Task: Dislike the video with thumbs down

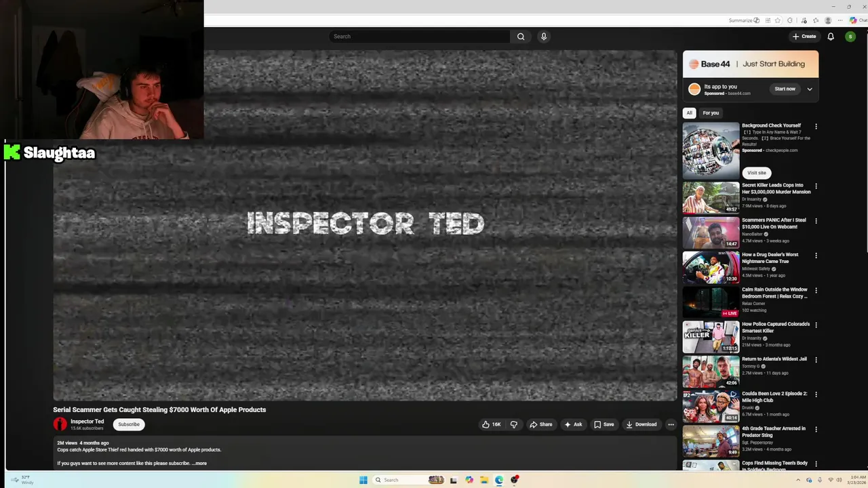Action: point(513,424)
